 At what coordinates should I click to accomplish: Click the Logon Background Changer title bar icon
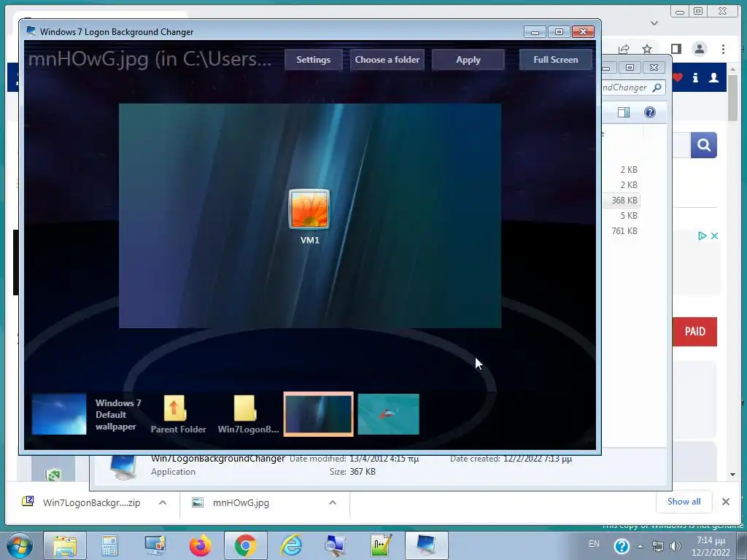coord(31,31)
